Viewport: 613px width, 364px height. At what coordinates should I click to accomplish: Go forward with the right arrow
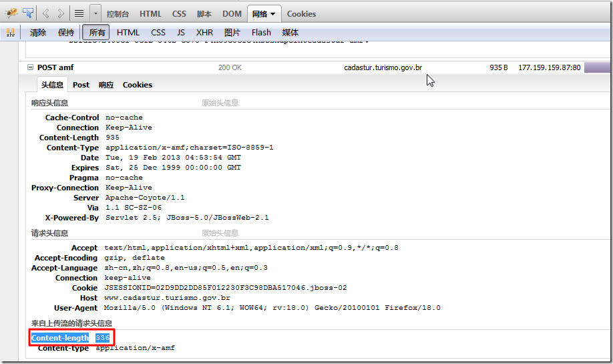tap(61, 13)
